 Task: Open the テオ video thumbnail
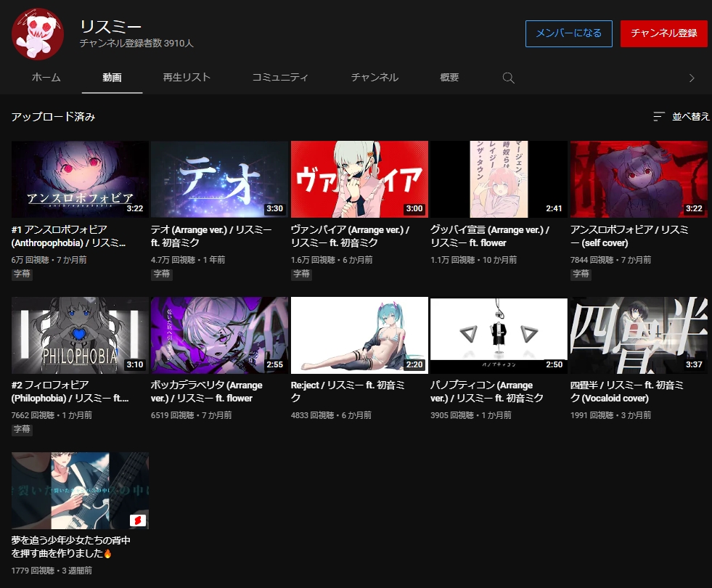219,179
